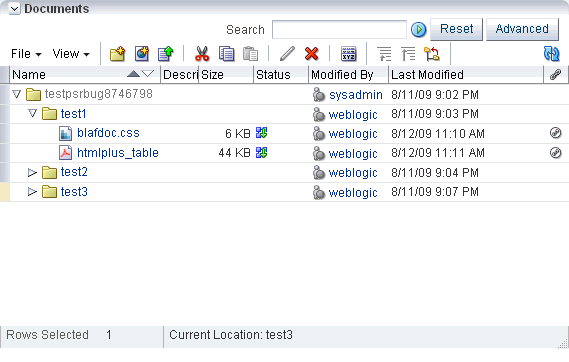Click the sysadmin user link
Screen dimensions: 569x362
[x=356, y=95]
